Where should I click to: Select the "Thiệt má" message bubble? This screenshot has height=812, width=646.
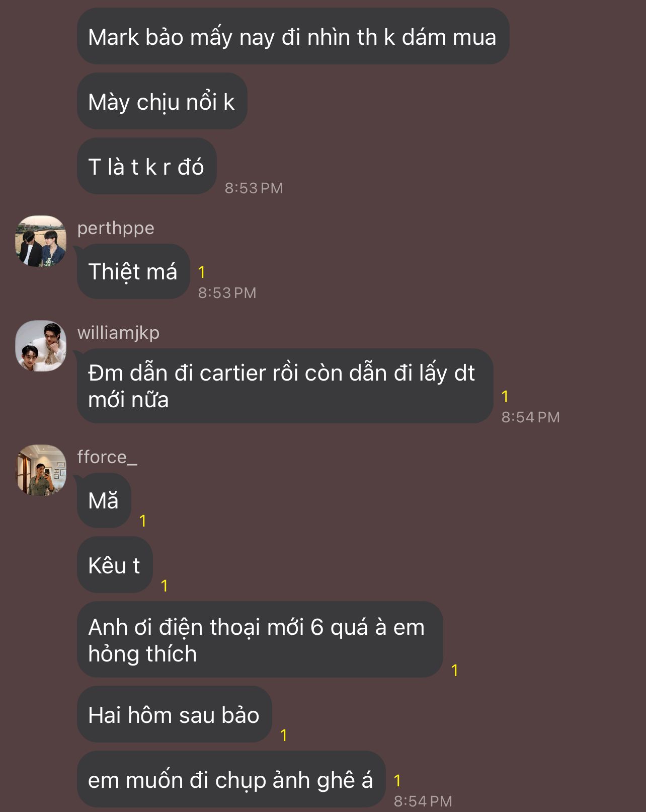pyautogui.click(x=133, y=272)
